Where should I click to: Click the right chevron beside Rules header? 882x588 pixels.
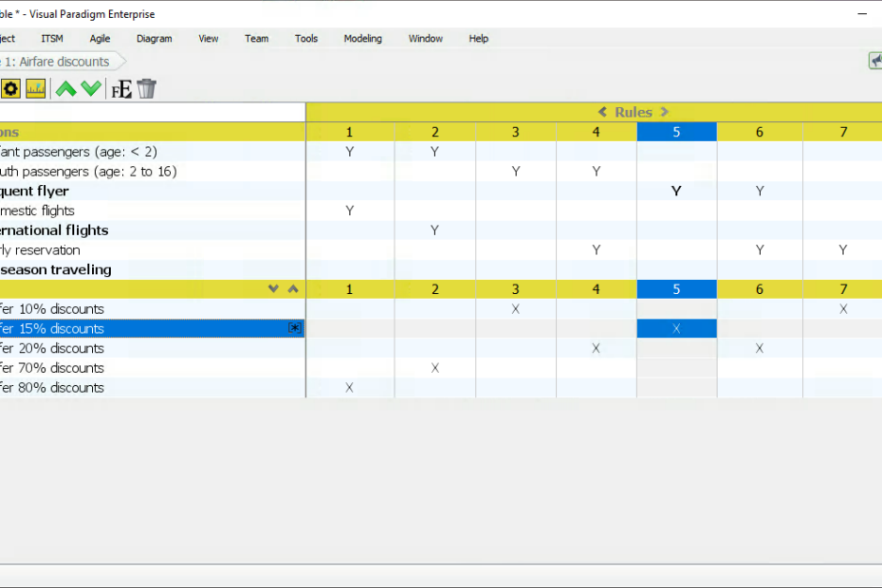665,111
